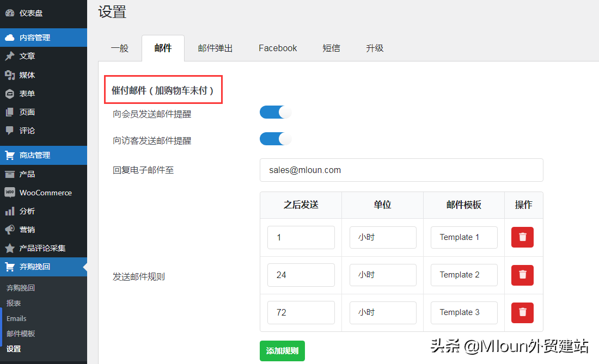This screenshot has width=599, height=364.
Task: Switch to the 一般 tab
Action: [x=120, y=48]
